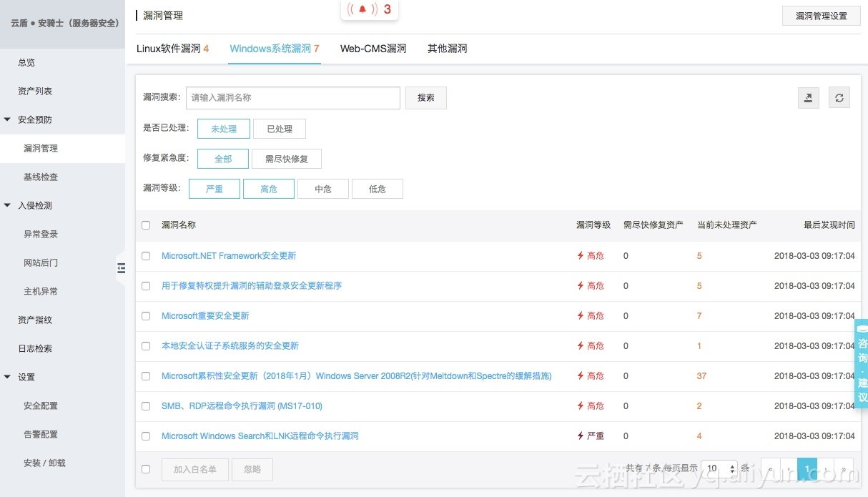Click the refresh icon button
Viewport: 868px width, 497px height.
[x=839, y=98]
